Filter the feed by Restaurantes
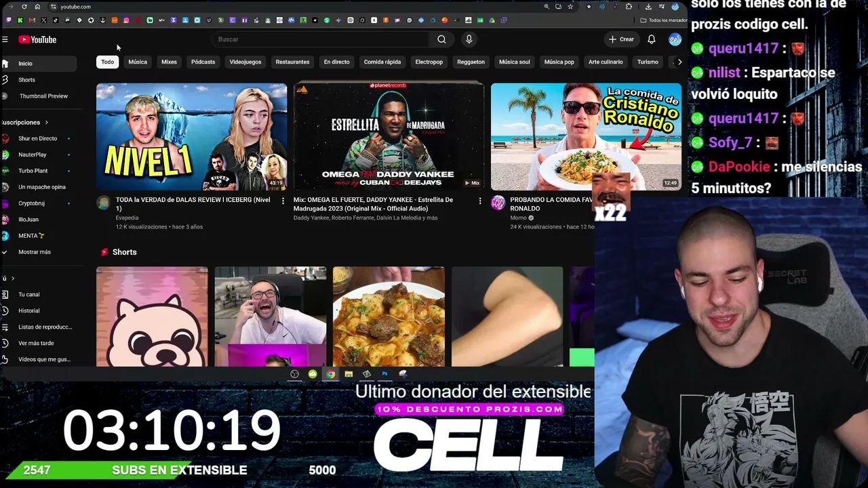868x488 pixels. 292,62
